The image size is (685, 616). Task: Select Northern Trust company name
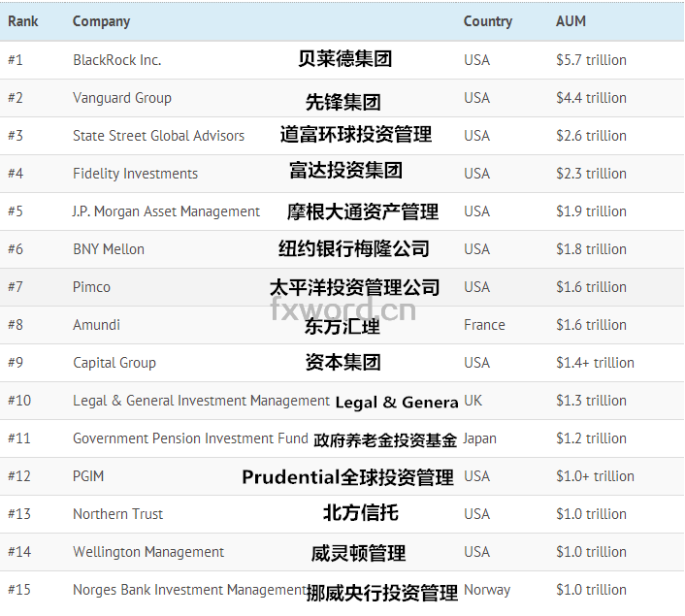118,514
